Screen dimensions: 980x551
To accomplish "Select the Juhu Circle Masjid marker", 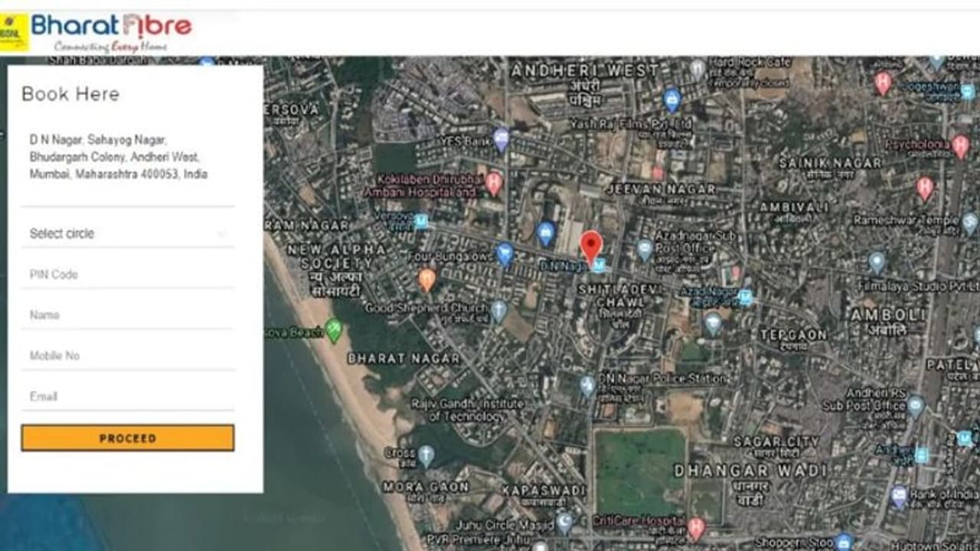I will tap(564, 523).
